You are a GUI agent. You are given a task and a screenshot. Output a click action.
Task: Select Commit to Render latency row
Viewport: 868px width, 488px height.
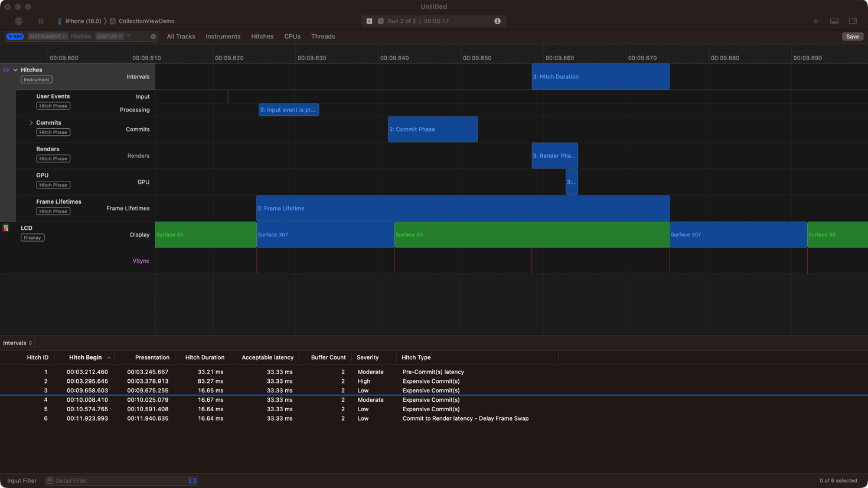tap(434, 418)
